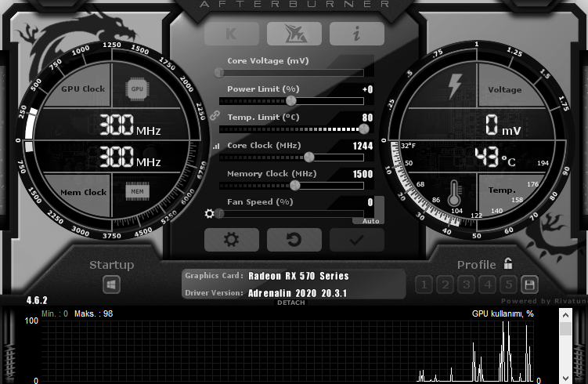Click the Core Voltage slider handle
This screenshot has width=588, height=384.
pyautogui.click(x=219, y=72)
